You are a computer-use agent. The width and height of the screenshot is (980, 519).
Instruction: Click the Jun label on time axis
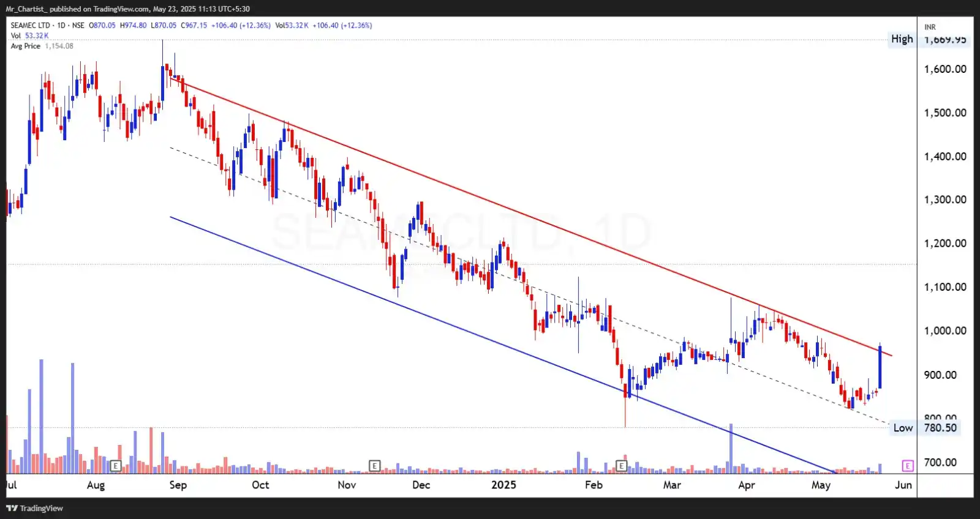coord(903,485)
